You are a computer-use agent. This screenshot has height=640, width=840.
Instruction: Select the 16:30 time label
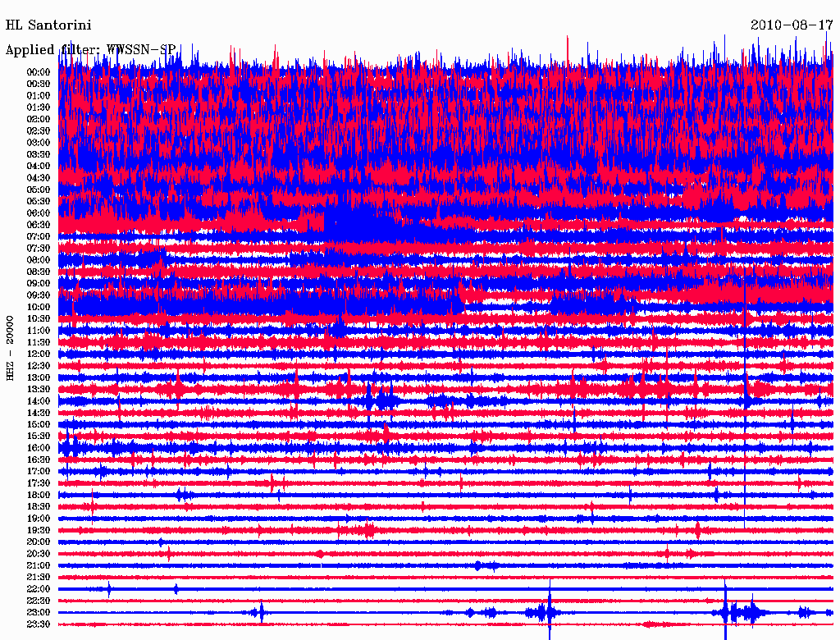[x=39, y=460]
